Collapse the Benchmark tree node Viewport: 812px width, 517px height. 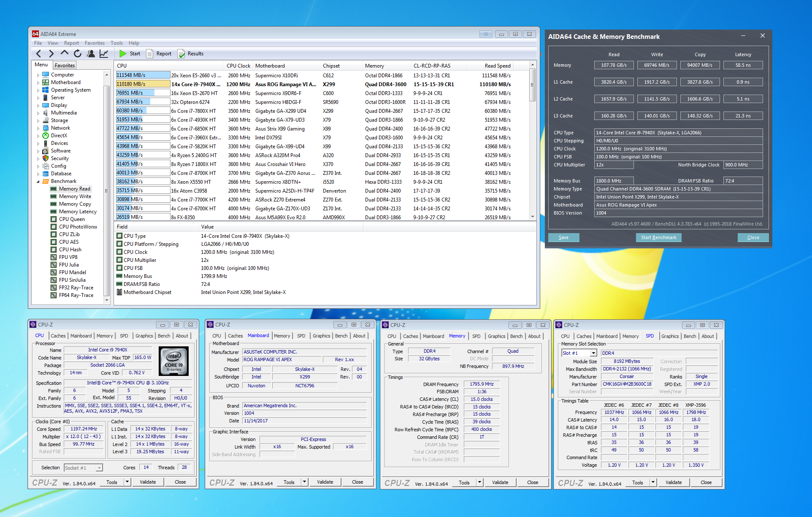tap(38, 181)
